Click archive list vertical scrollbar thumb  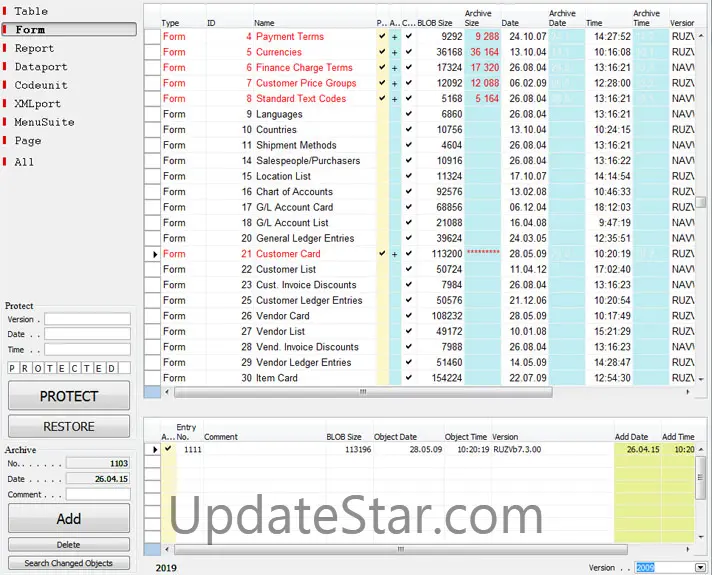coord(701,477)
